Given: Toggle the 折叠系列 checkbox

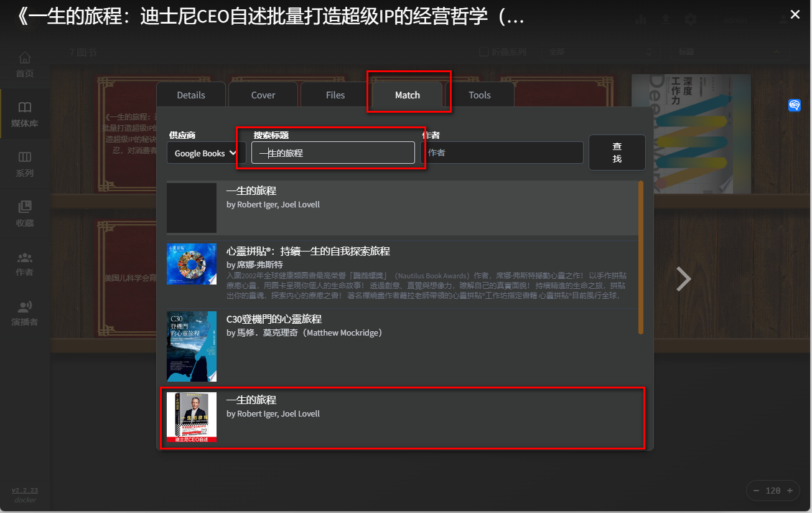Looking at the screenshot, I should 485,52.
